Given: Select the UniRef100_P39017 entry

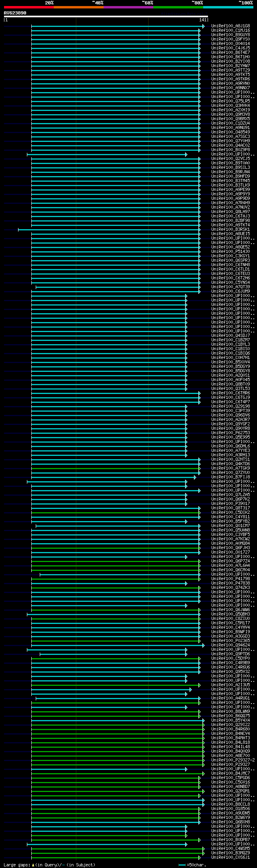Looking at the screenshot, I should click(x=230, y=504).
